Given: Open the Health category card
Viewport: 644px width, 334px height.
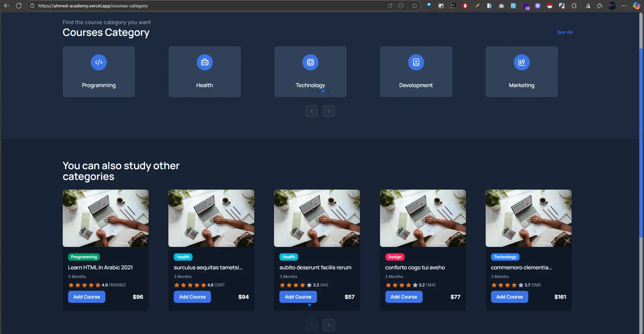Looking at the screenshot, I should pyautogui.click(x=205, y=72).
